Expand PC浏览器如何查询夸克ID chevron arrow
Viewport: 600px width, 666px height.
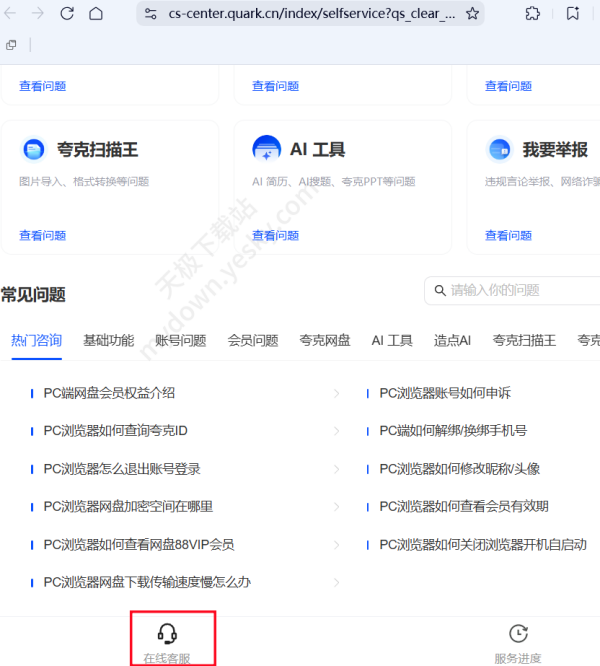coord(336,431)
